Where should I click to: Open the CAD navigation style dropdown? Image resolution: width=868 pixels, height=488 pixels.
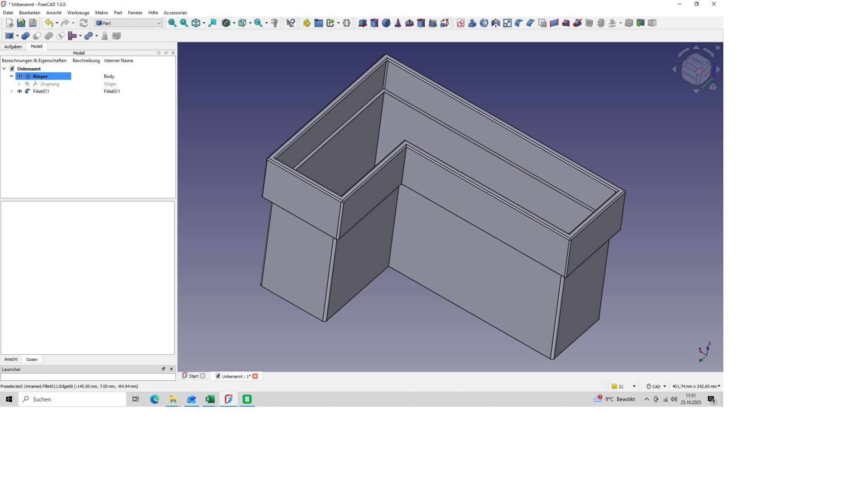tap(656, 386)
